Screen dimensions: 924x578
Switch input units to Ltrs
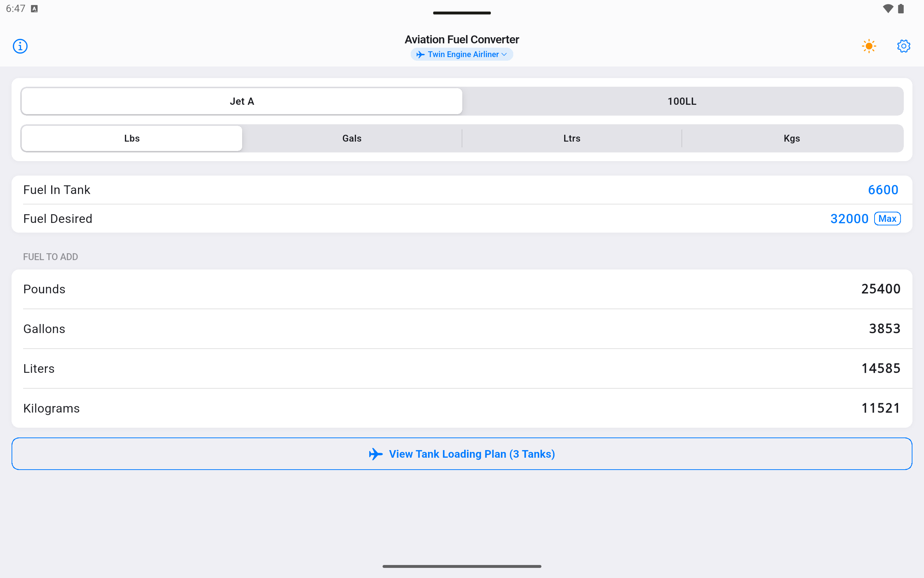[x=572, y=138]
